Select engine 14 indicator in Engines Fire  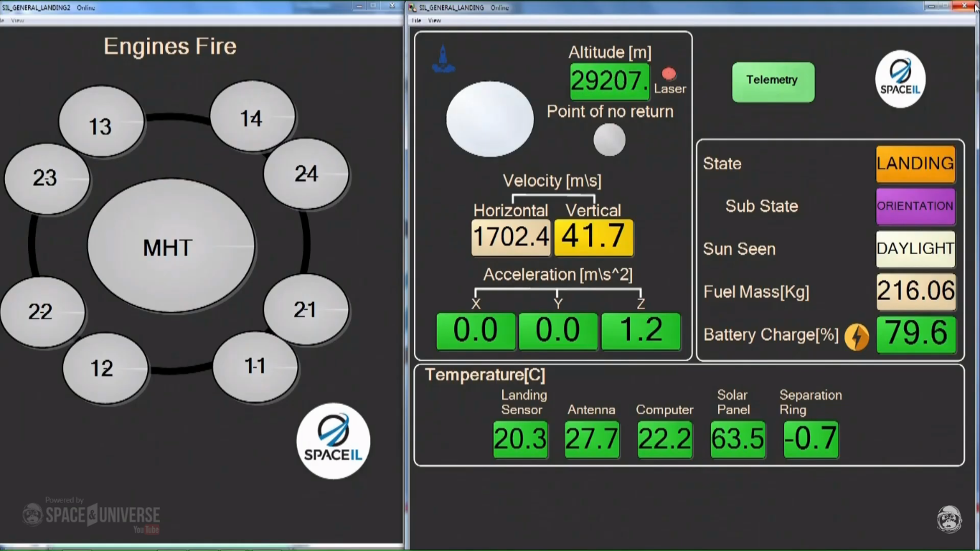pos(253,116)
